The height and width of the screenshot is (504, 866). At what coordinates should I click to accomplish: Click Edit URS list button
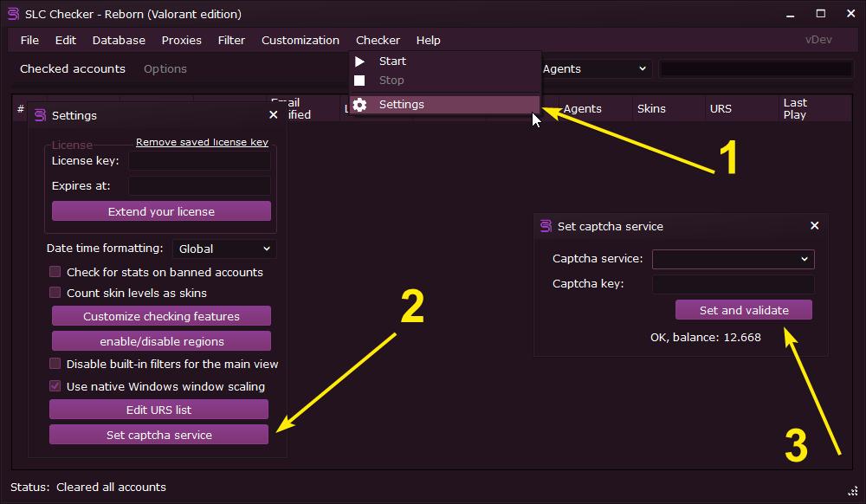[158, 410]
